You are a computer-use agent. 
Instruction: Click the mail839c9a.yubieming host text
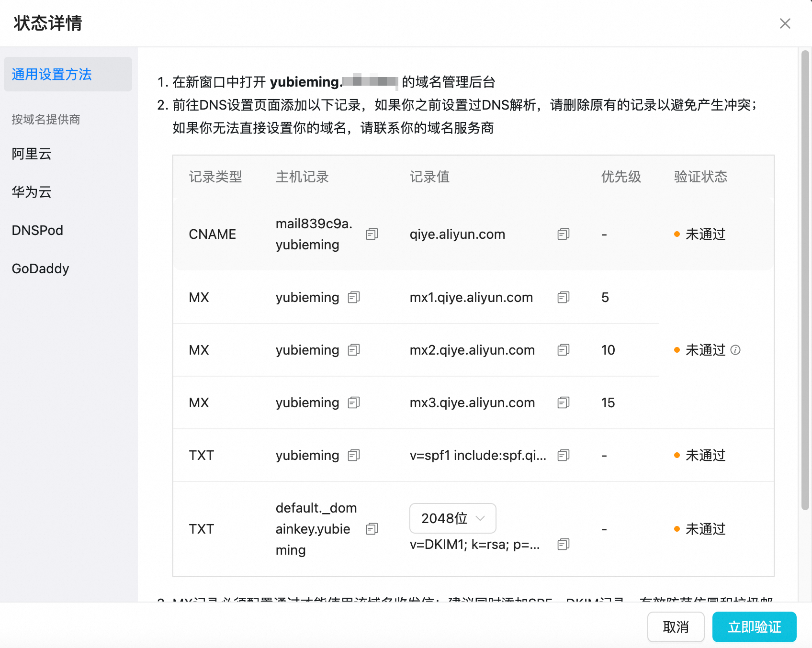tap(314, 234)
